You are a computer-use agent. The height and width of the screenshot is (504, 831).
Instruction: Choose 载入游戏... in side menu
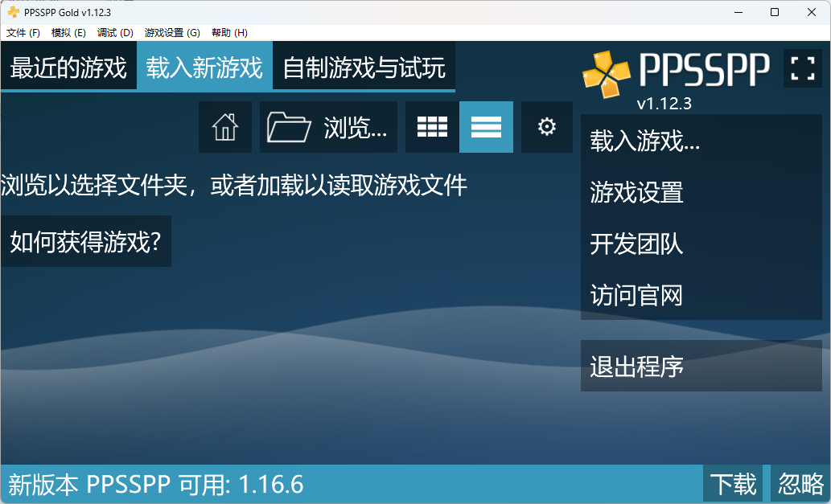coord(701,141)
